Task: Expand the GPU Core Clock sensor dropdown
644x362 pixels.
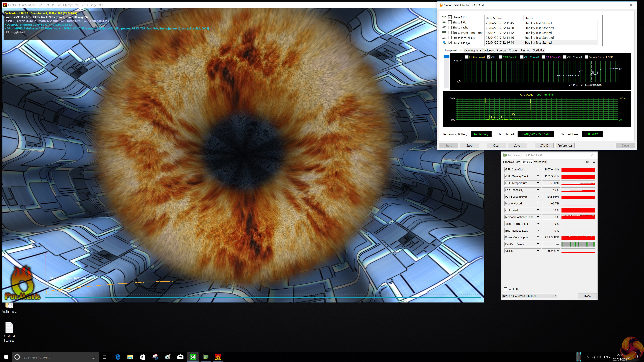Action: coord(538,169)
